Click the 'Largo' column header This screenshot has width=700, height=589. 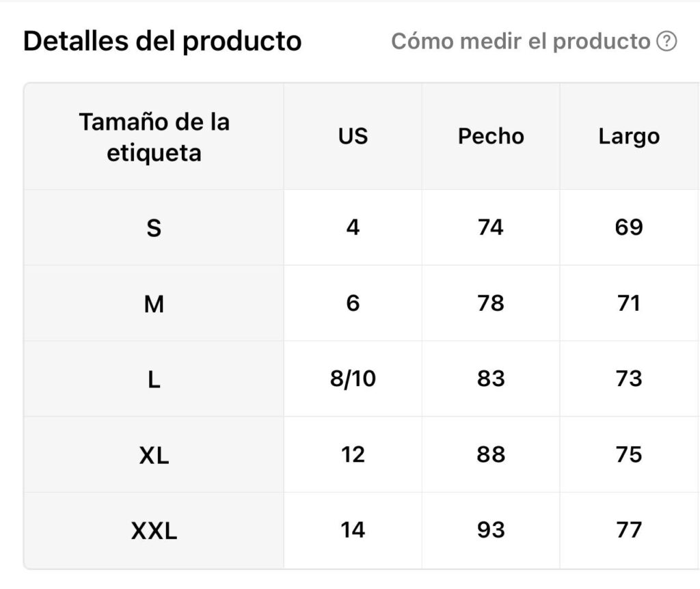pyautogui.click(x=630, y=137)
